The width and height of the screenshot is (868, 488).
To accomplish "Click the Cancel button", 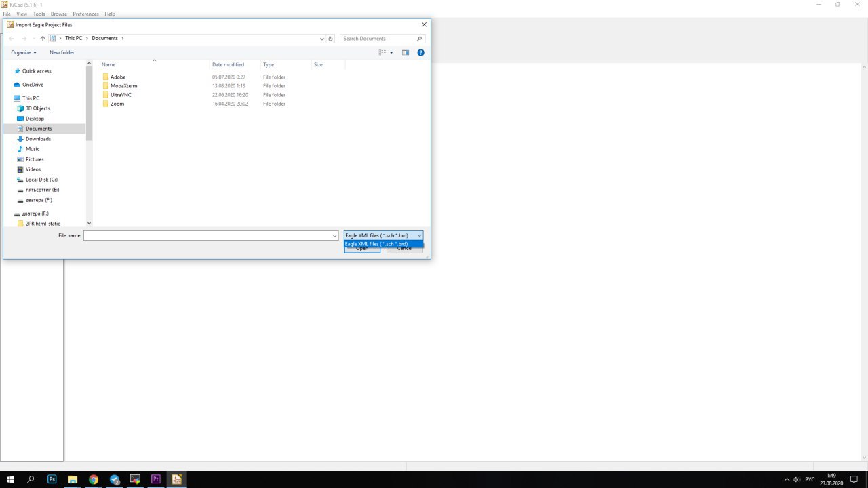I will point(405,249).
